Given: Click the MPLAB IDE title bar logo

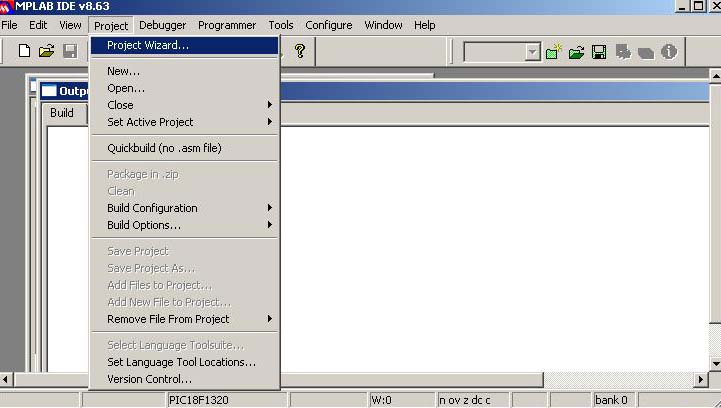Looking at the screenshot, I should click(7, 7).
